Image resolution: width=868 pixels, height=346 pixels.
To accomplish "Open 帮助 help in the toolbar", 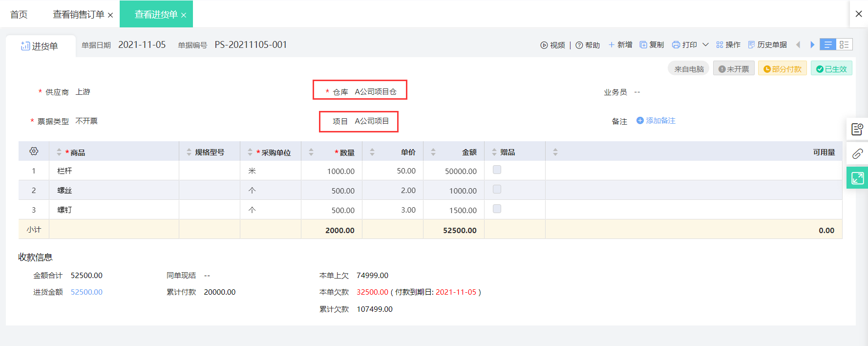I will click(x=588, y=45).
